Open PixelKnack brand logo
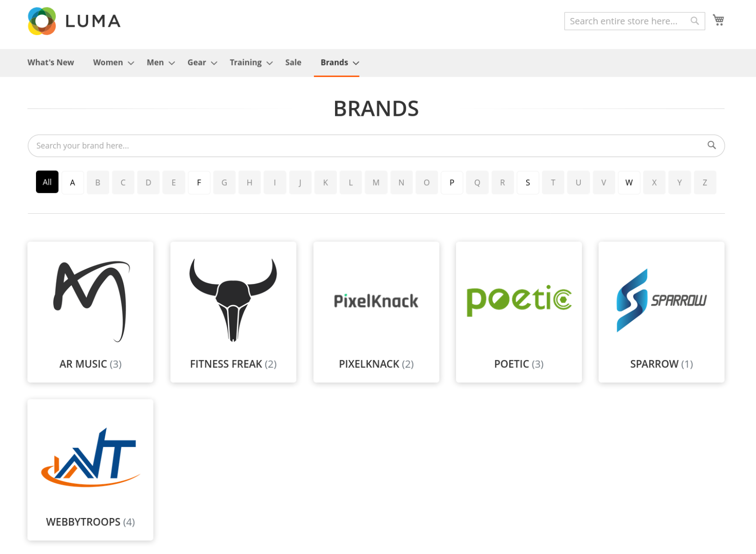This screenshot has width=756, height=554. pyautogui.click(x=376, y=301)
